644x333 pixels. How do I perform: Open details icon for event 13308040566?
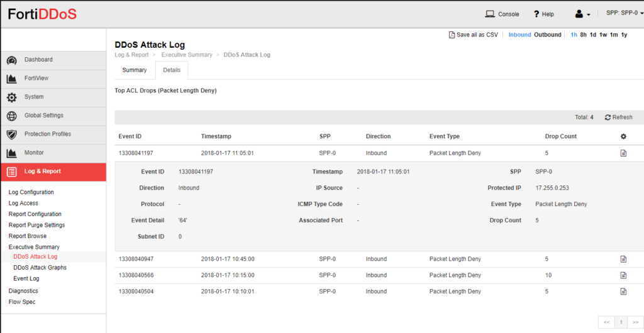[x=623, y=275]
